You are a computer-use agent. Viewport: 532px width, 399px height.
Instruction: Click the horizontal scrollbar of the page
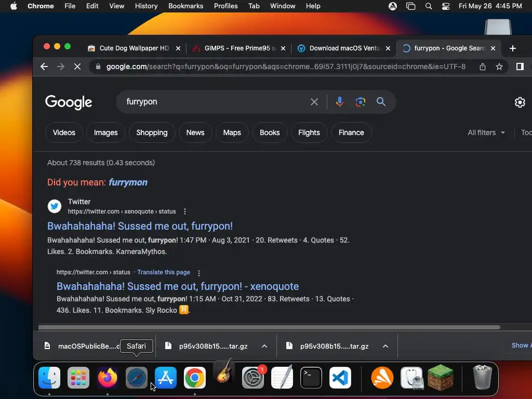(x=269, y=327)
